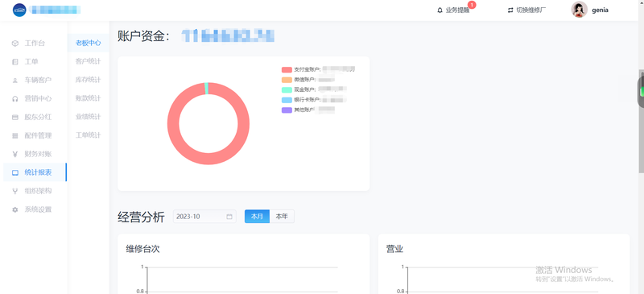Click the 账户资金 heading
Viewport: 644px width, 294px height.
point(144,36)
